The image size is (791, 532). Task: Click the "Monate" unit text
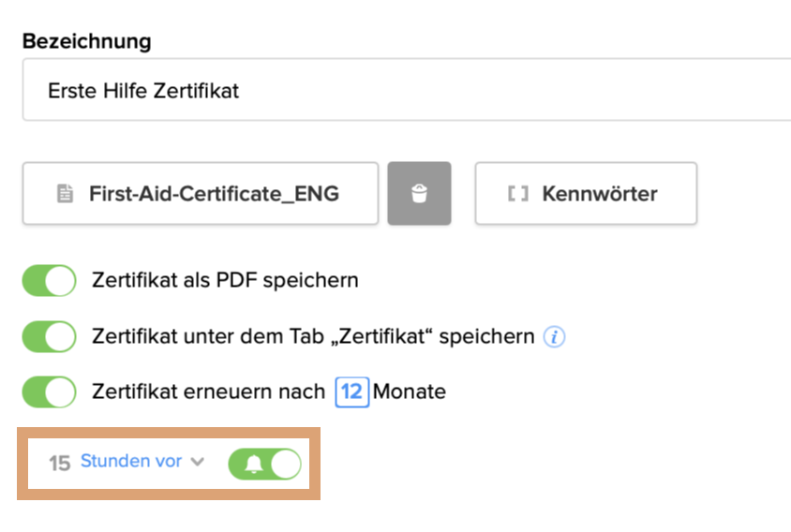click(410, 392)
